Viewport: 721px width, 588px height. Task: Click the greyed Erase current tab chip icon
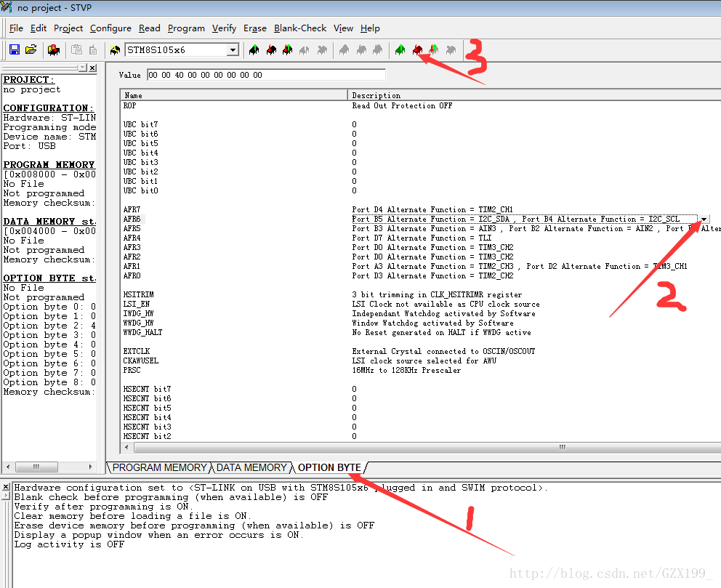tap(305, 49)
